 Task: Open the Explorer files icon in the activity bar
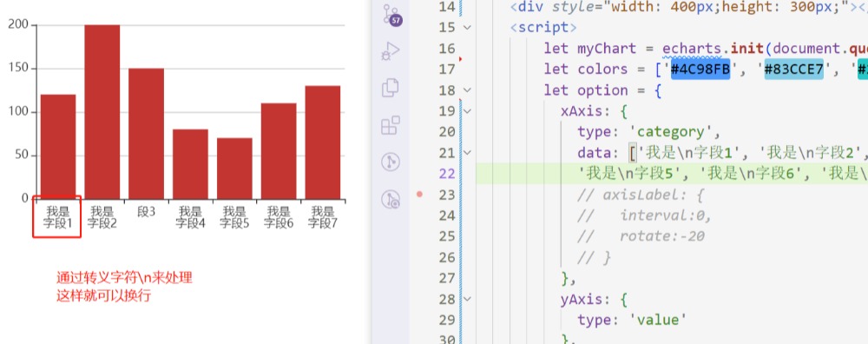click(x=391, y=88)
